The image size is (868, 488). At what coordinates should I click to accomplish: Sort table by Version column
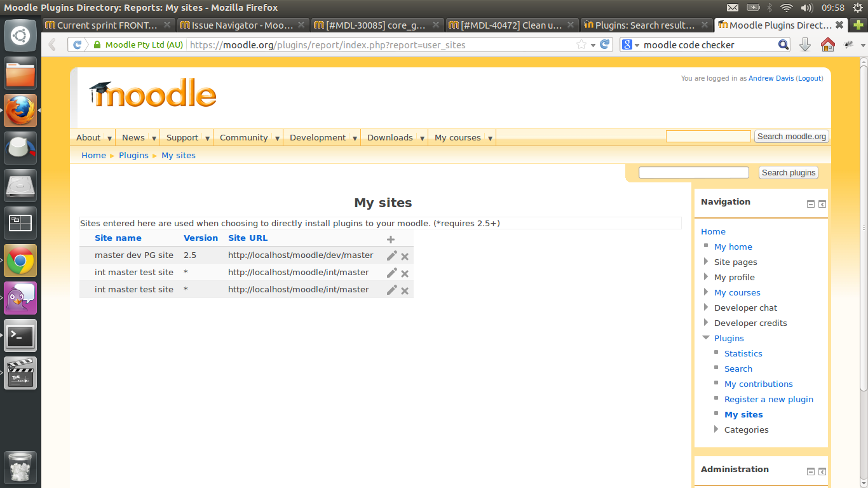tap(201, 238)
